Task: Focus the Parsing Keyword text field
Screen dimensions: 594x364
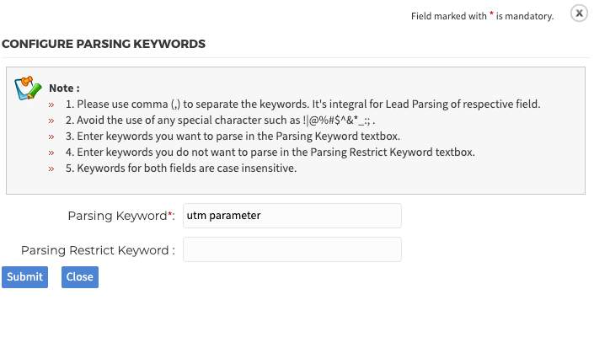Action: pos(292,216)
